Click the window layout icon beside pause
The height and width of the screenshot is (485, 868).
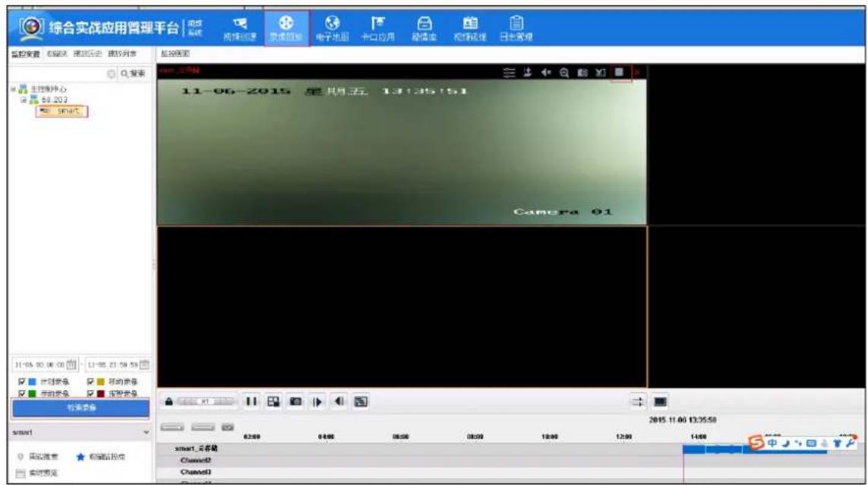[x=273, y=402]
